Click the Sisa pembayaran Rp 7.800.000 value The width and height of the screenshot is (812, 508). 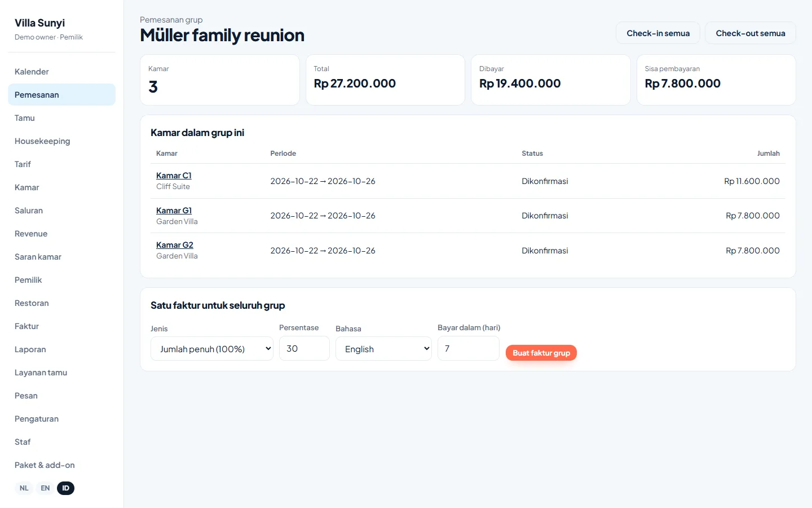click(683, 84)
